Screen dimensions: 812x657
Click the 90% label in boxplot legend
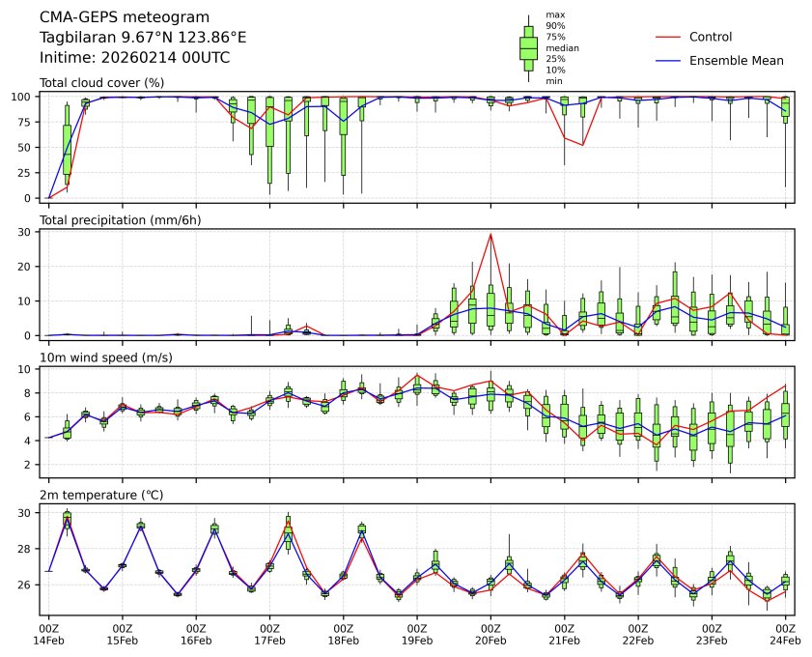[555, 25]
